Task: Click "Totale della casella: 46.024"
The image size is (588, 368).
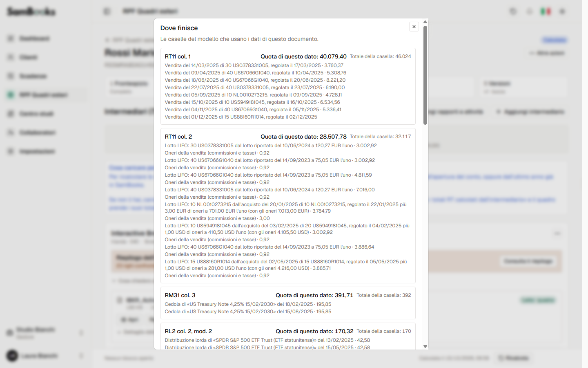Action: point(381,56)
